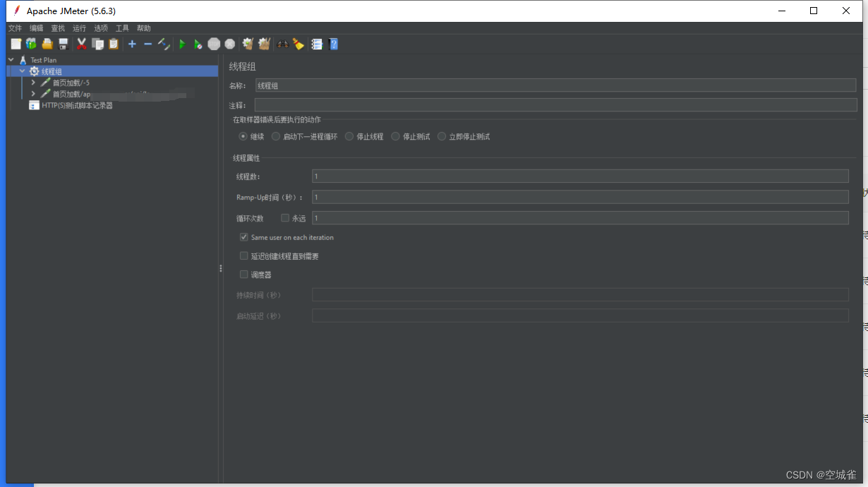Click the HTTP(S)测试脚本记录器 icon
The height and width of the screenshot is (487, 868).
coord(34,105)
